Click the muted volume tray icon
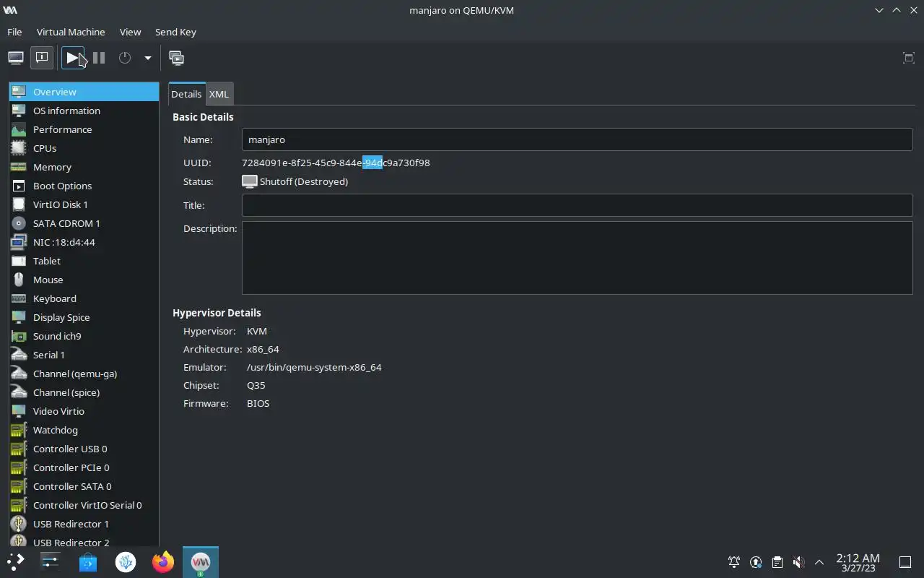Viewport: 924px width, 578px height. coord(798,561)
